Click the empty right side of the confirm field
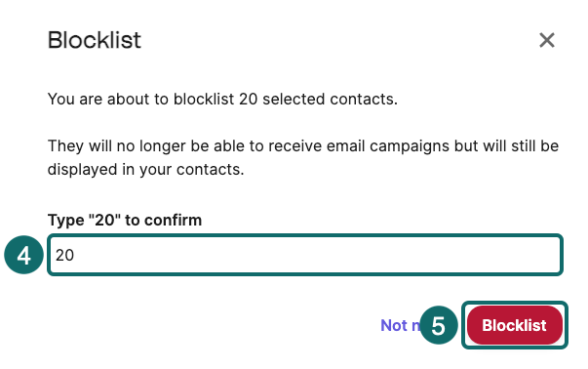Viewport: 588px width, 369px height. pyautogui.click(x=450, y=255)
